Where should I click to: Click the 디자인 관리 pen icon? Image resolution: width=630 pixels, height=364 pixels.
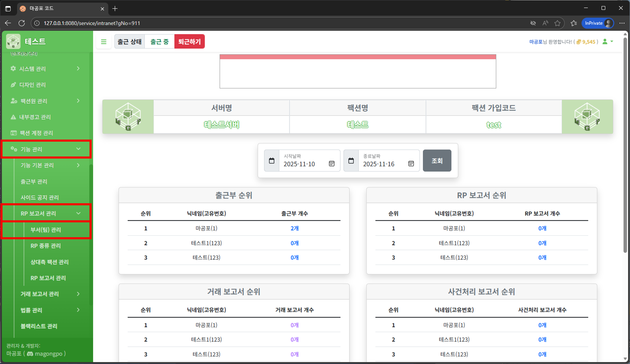point(13,85)
